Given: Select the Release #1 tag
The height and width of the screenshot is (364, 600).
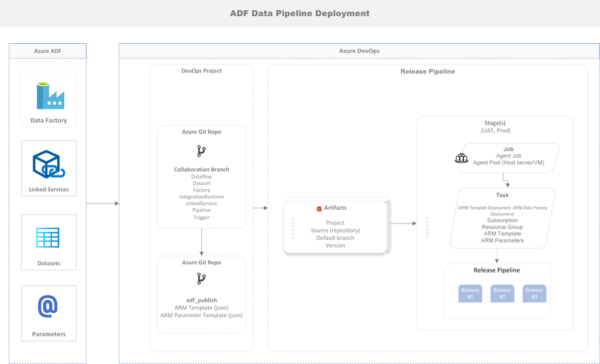Looking at the screenshot, I should click(470, 294).
